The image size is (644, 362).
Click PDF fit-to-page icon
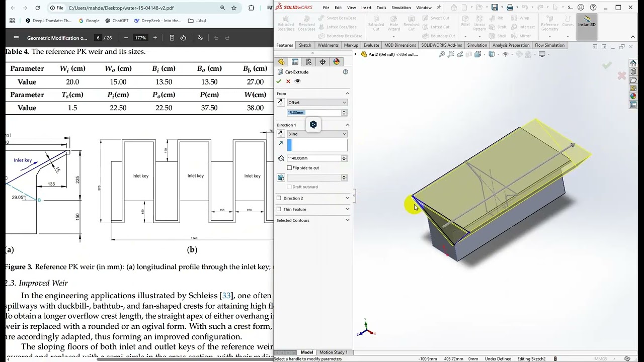click(x=172, y=38)
